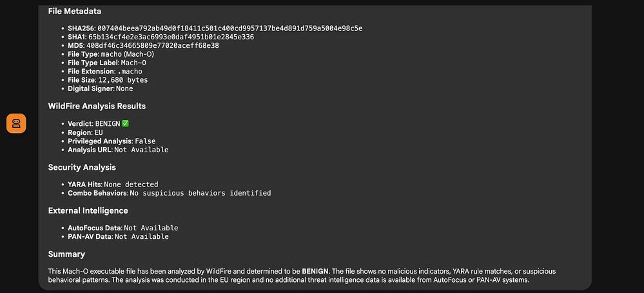Click the File Size 12,680 bytes value
644x293 pixels.
(x=122, y=80)
